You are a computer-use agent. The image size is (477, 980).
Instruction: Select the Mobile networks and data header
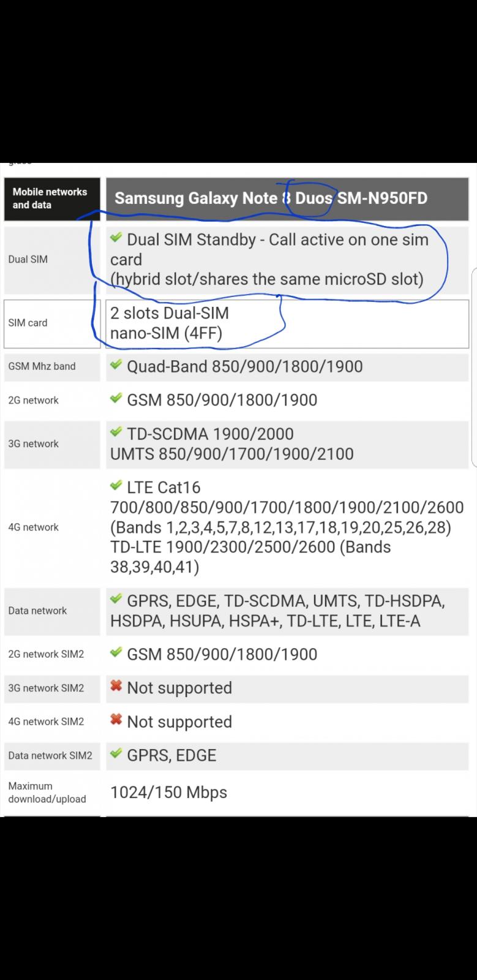52,198
